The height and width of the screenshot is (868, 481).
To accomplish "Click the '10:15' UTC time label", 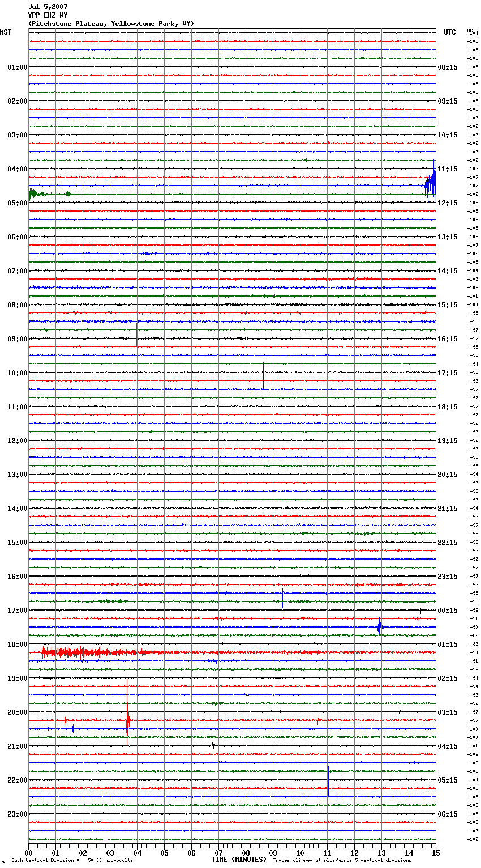I will (x=448, y=135).
